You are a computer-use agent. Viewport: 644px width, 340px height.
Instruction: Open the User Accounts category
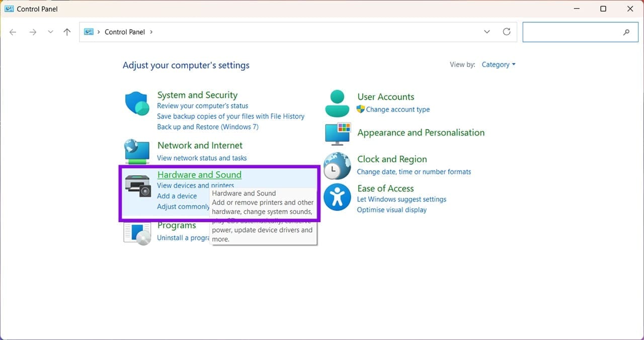386,97
